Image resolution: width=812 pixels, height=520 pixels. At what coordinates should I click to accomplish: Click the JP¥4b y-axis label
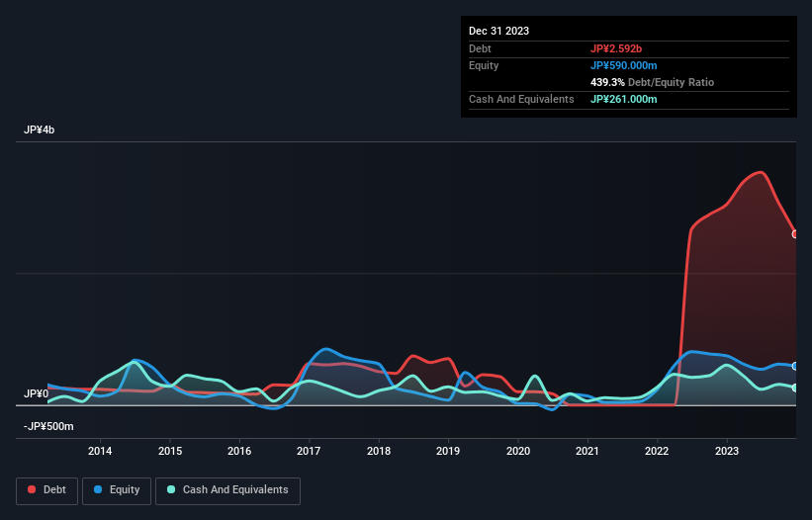pyautogui.click(x=39, y=130)
